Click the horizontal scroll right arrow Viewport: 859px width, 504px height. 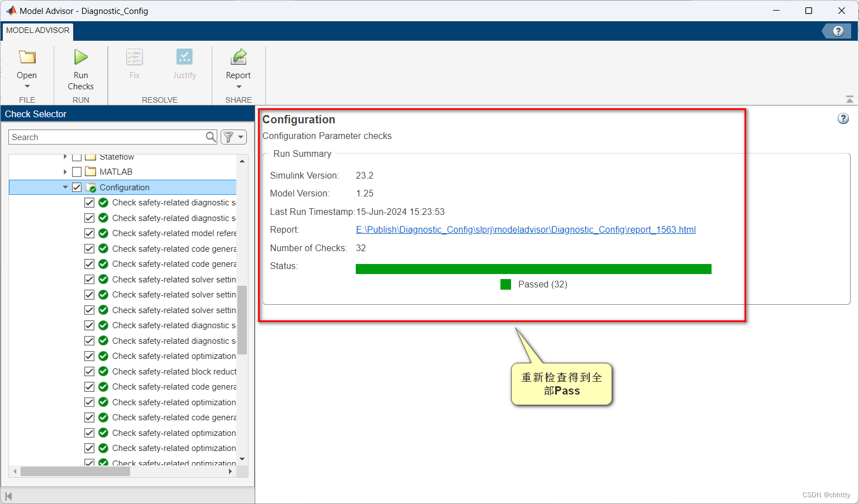coord(231,472)
